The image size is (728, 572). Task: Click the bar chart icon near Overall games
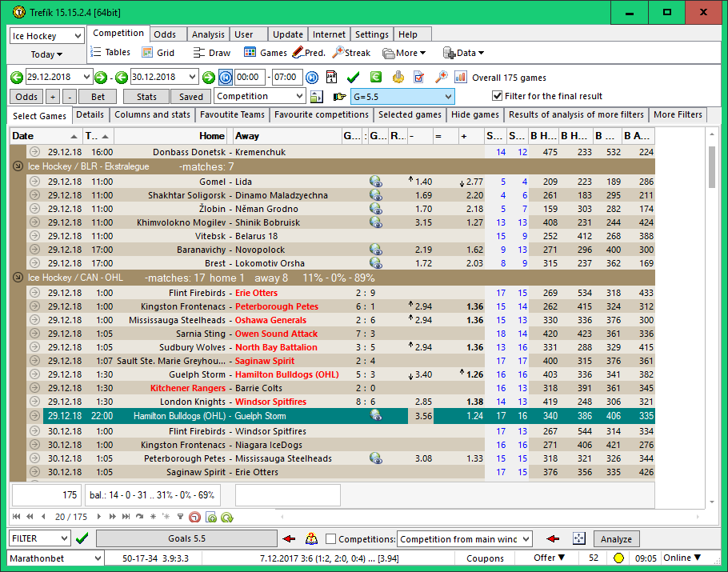click(461, 77)
